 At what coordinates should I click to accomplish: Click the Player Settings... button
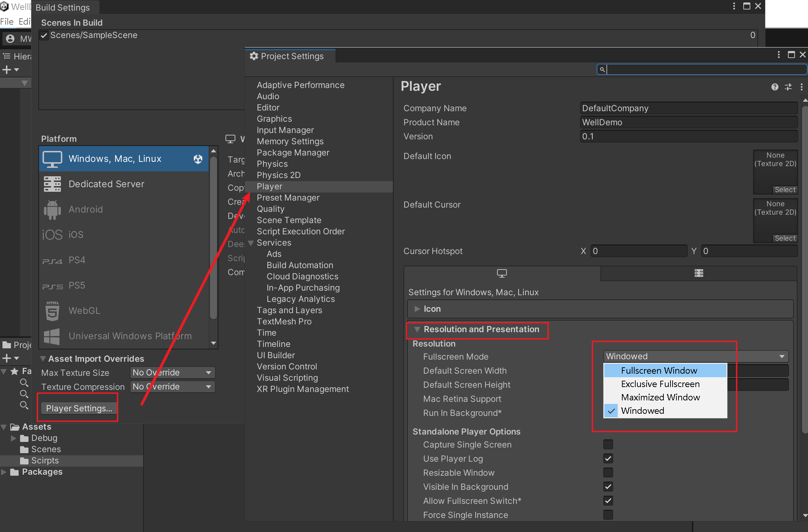coord(78,408)
